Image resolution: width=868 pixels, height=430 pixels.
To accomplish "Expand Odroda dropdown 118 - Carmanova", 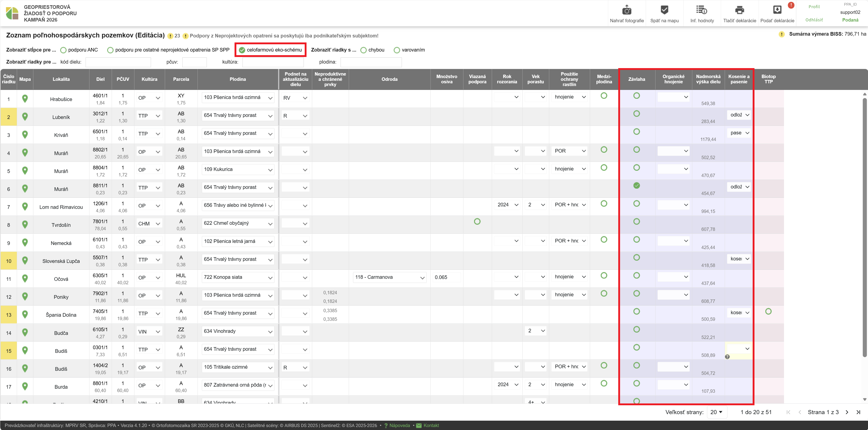I will (389, 277).
